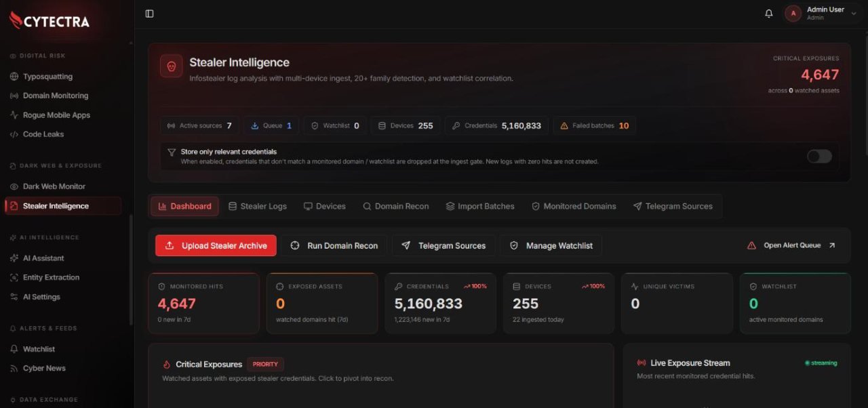Click the AI Settings sliders icon
868x408 pixels.
click(14, 297)
